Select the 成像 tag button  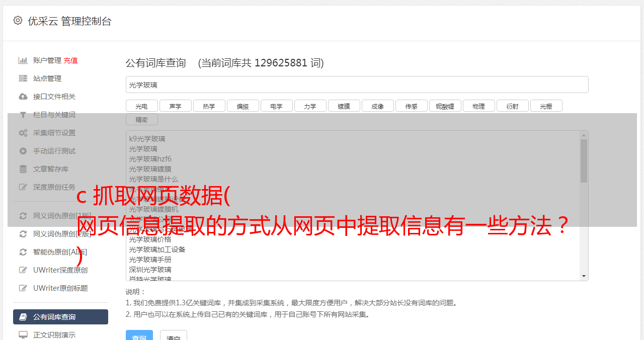377,106
